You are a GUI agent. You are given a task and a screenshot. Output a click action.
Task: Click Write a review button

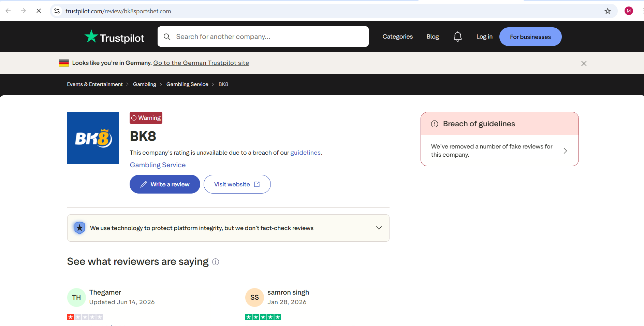pyautogui.click(x=165, y=184)
